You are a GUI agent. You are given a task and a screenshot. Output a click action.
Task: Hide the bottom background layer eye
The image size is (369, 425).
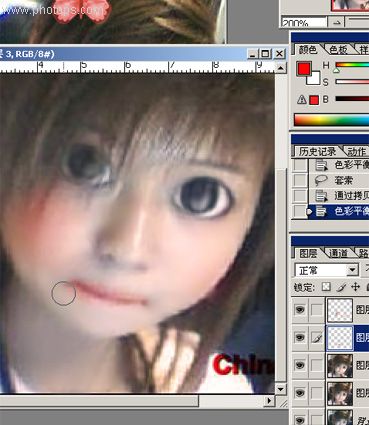point(300,419)
